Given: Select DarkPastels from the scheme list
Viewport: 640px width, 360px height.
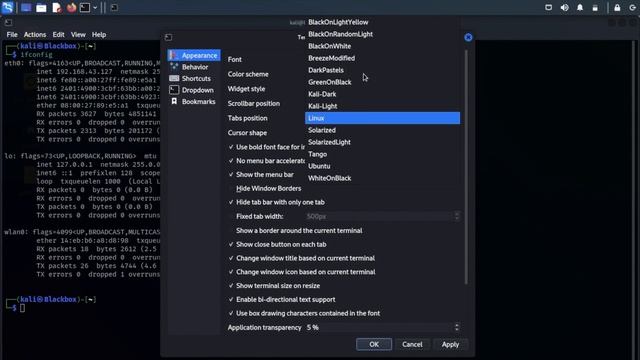Looking at the screenshot, I should 382,70.
